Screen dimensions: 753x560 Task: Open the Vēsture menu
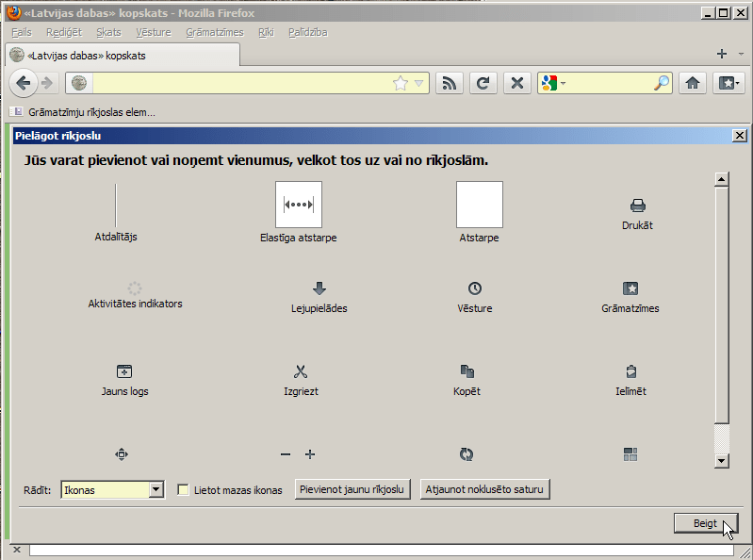[x=154, y=32]
